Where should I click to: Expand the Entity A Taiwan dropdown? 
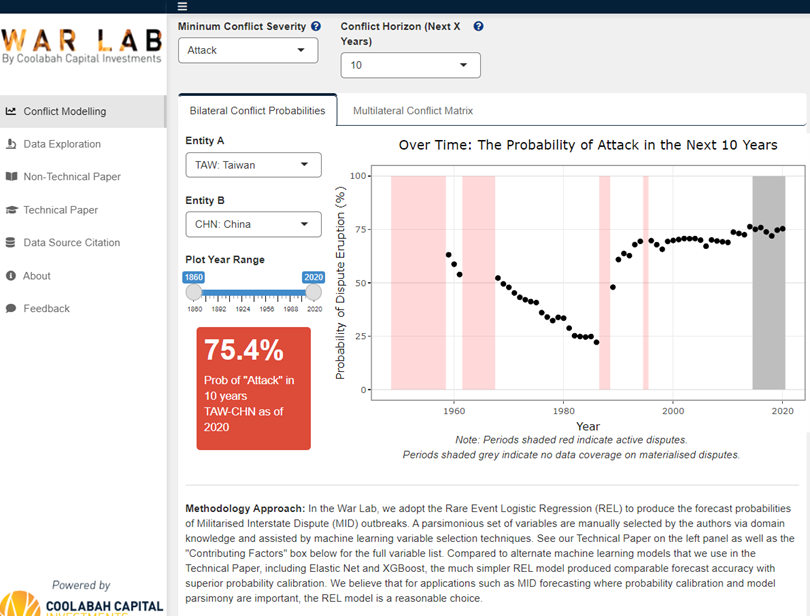pyautogui.click(x=253, y=165)
